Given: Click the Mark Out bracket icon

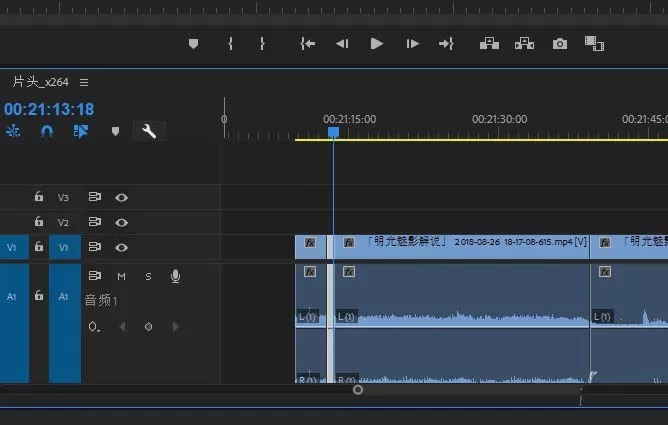Looking at the screenshot, I should [x=262, y=43].
